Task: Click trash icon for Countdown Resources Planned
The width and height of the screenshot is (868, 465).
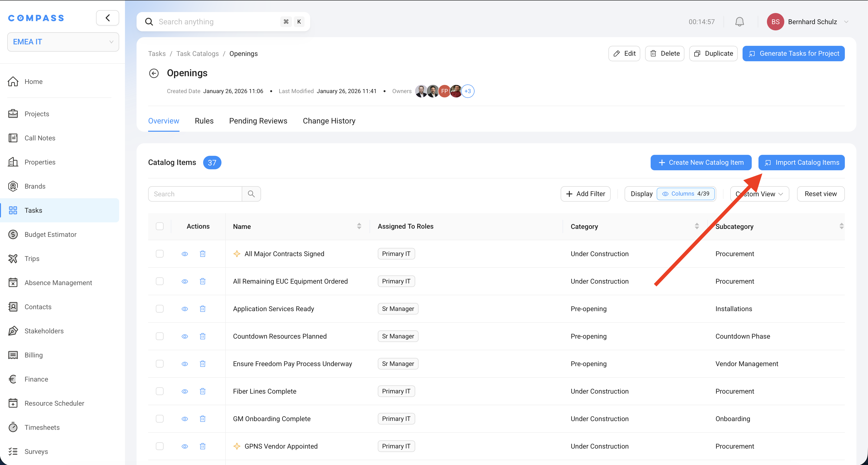Action: click(x=202, y=336)
